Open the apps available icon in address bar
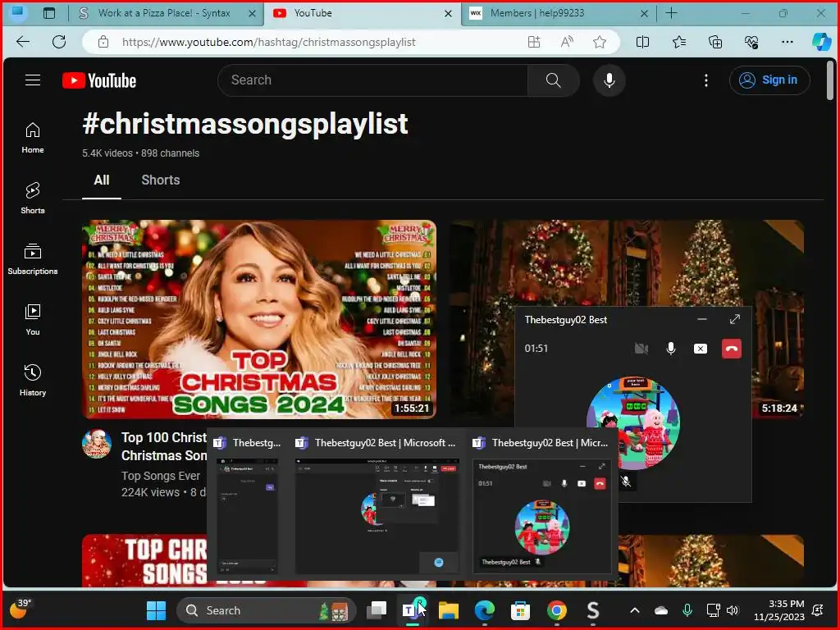The width and height of the screenshot is (840, 630). [x=533, y=42]
